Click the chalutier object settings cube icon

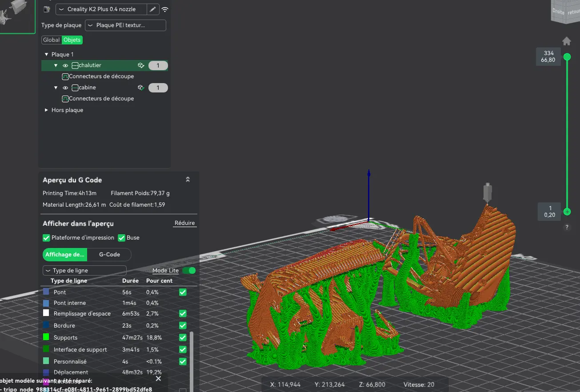pos(141,65)
